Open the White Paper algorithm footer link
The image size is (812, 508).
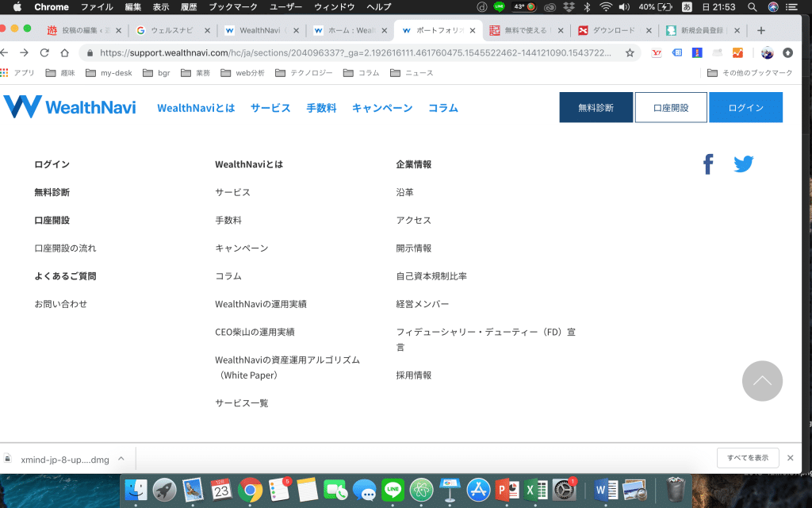click(287, 368)
